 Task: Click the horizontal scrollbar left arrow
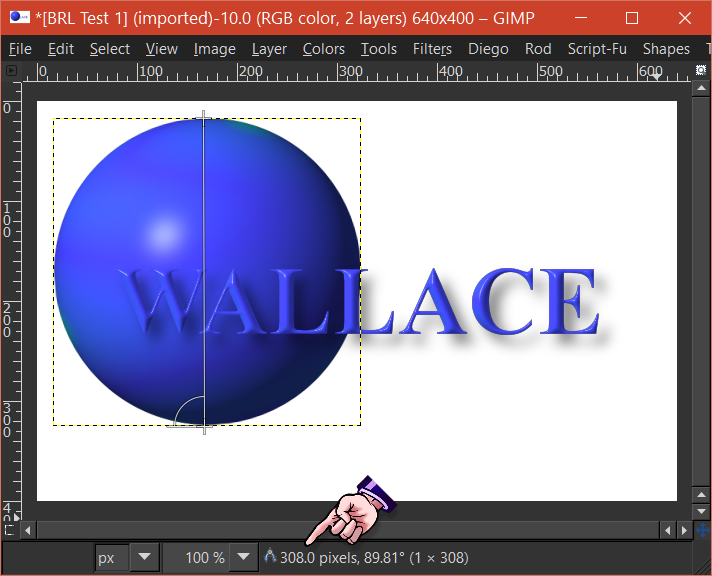click(x=28, y=530)
